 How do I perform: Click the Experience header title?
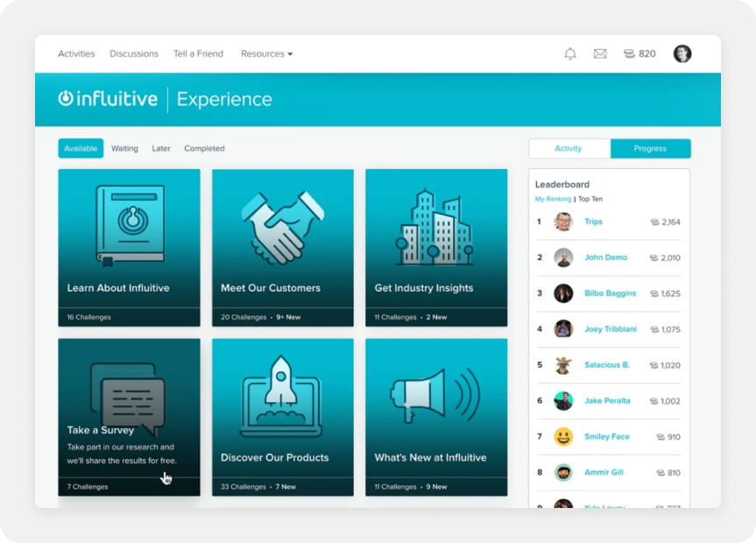coord(224,99)
